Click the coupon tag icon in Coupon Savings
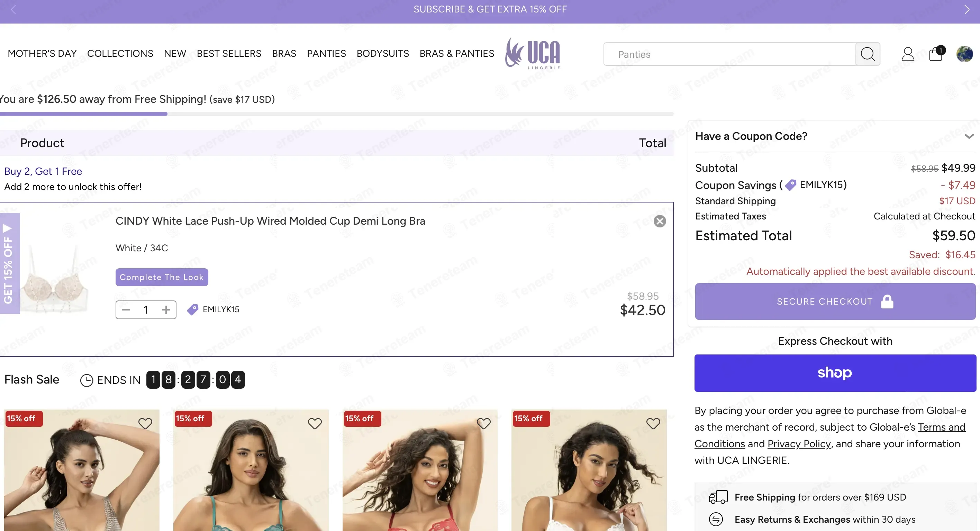This screenshot has width=980, height=531. point(791,185)
